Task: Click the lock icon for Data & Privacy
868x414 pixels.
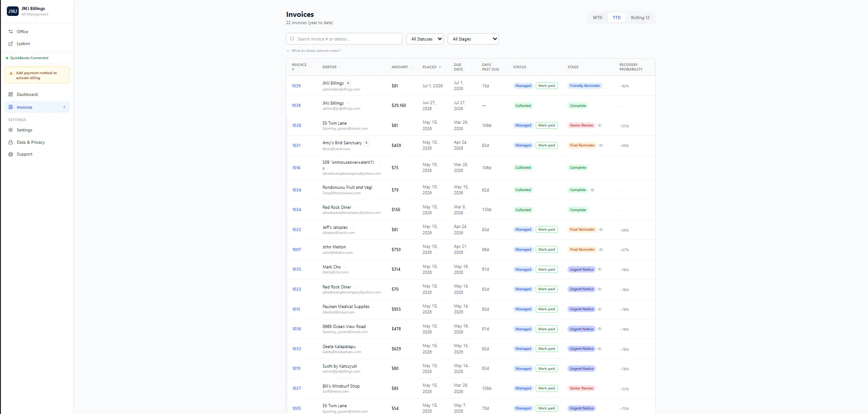Action: (x=10, y=142)
